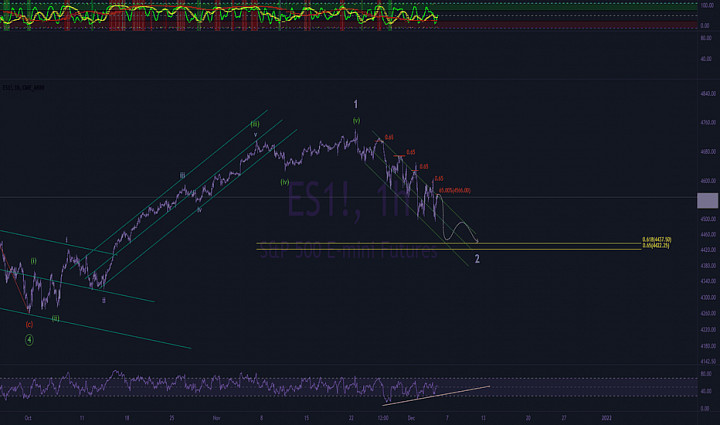The image size is (720, 425).
Task: Select the white wave 2 label
Action: (x=477, y=259)
